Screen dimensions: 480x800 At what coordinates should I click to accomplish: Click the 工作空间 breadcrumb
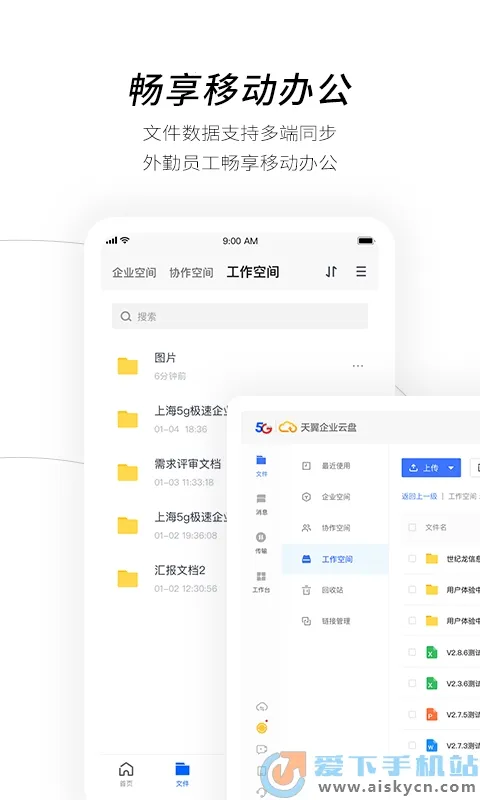coord(462,496)
